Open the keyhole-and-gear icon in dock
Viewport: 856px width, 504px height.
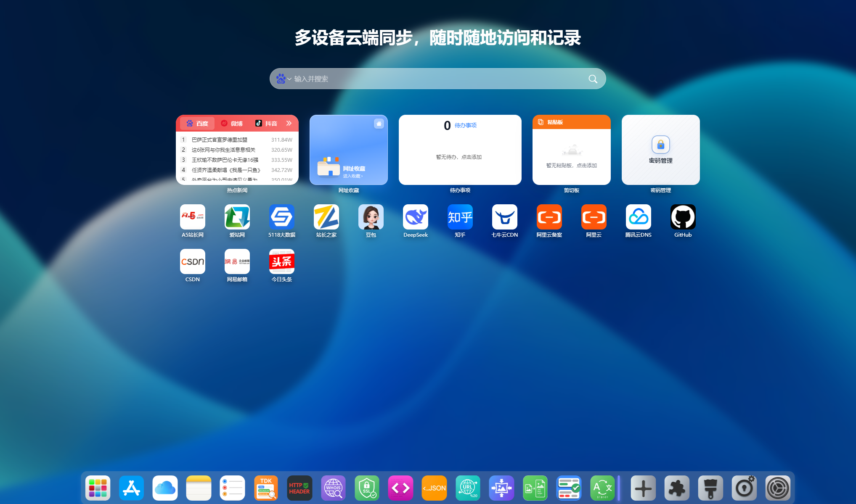744,488
